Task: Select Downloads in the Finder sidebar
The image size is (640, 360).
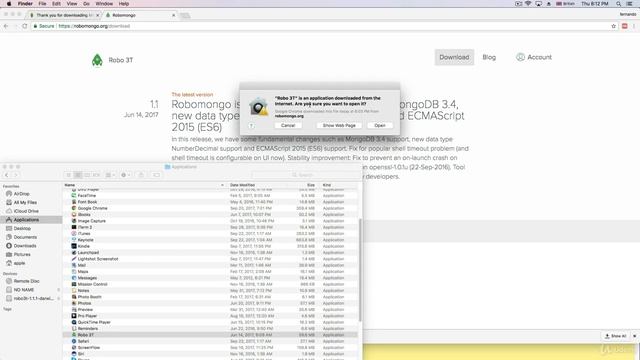Action: [25, 246]
